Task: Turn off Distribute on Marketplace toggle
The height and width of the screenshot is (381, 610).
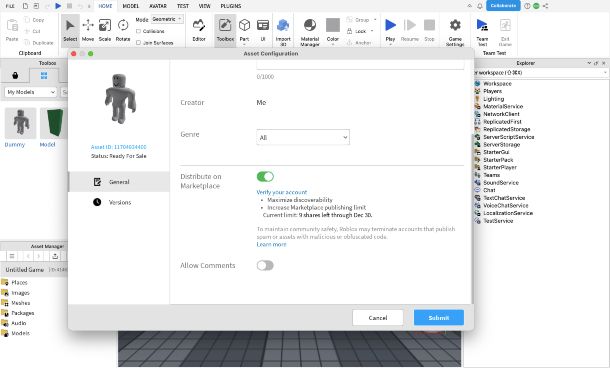Action: (265, 177)
